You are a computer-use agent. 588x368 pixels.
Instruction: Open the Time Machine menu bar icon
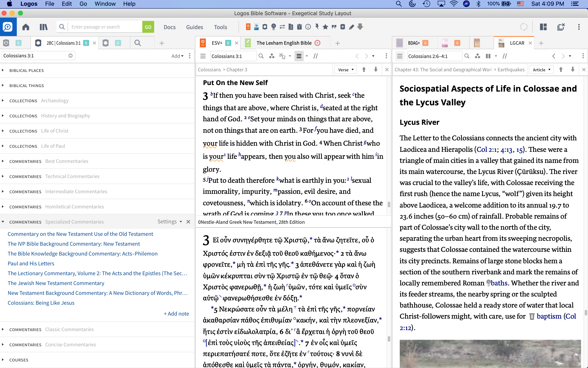point(427,4)
